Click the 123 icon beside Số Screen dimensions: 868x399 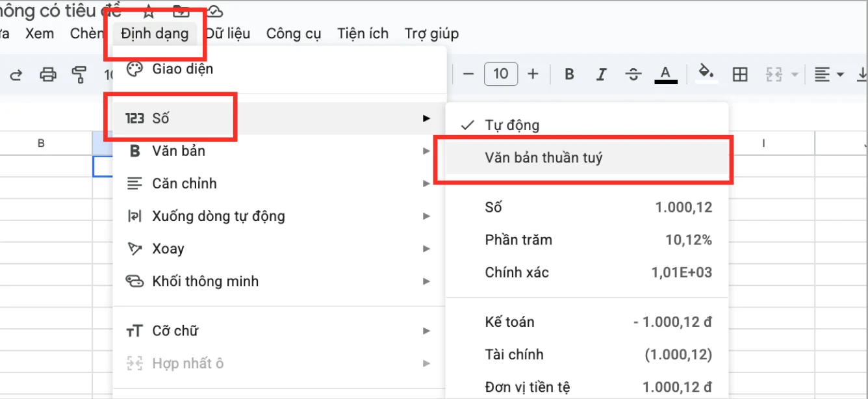[134, 118]
